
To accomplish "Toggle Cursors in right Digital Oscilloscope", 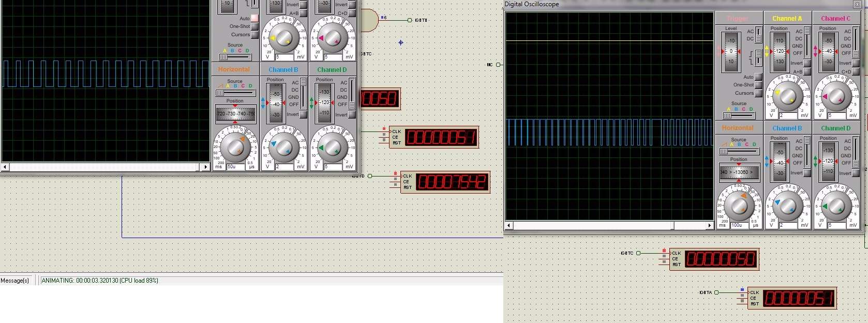I will pyautogui.click(x=758, y=93).
